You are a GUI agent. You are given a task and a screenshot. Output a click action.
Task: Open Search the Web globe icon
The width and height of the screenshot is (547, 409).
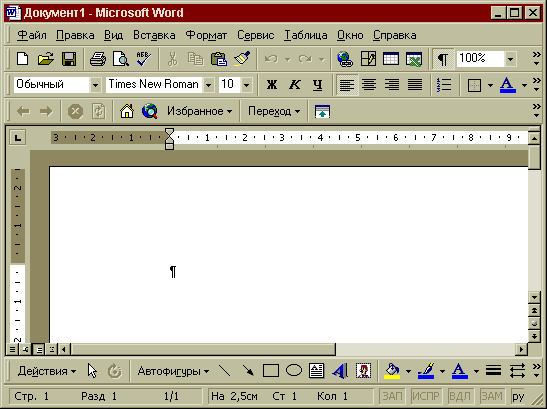(150, 111)
